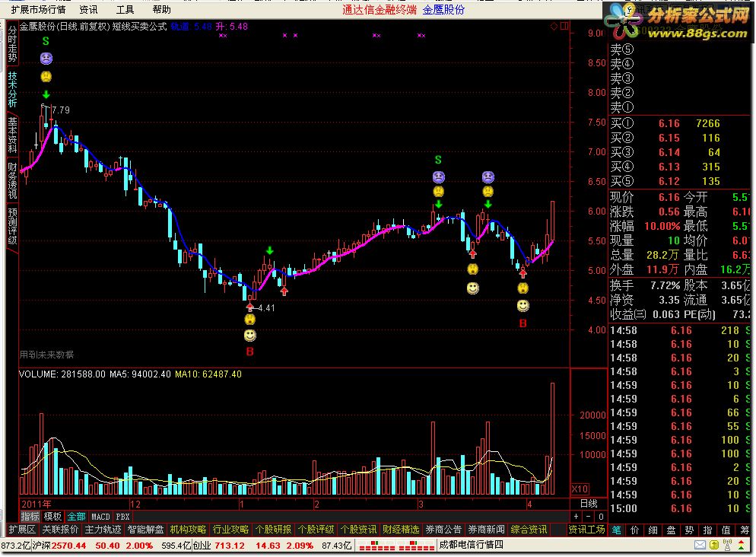Open 预测评级 side tab
The height and width of the screenshot is (557, 756).
click(12, 226)
